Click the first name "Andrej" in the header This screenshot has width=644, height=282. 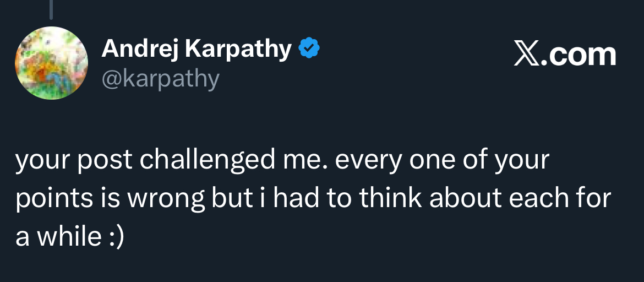(x=140, y=50)
